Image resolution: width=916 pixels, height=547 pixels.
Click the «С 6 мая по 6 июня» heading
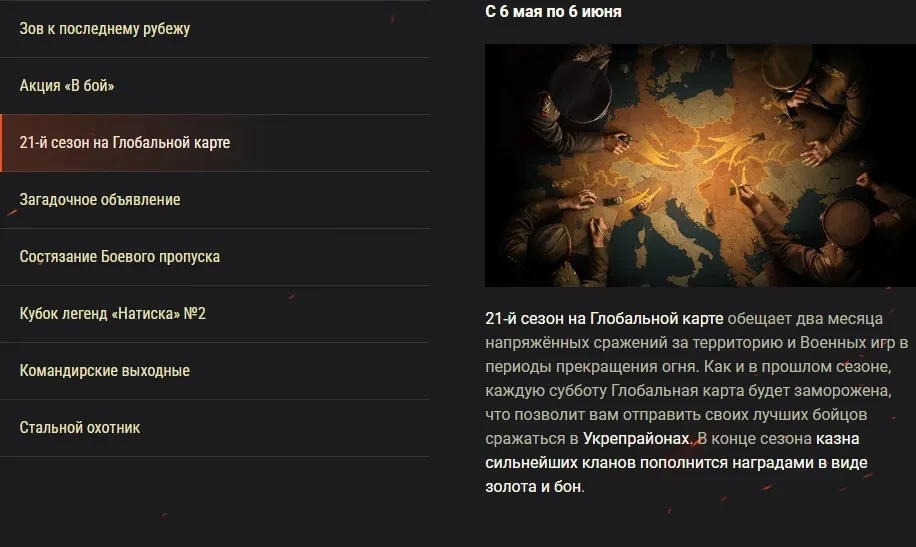tap(553, 11)
